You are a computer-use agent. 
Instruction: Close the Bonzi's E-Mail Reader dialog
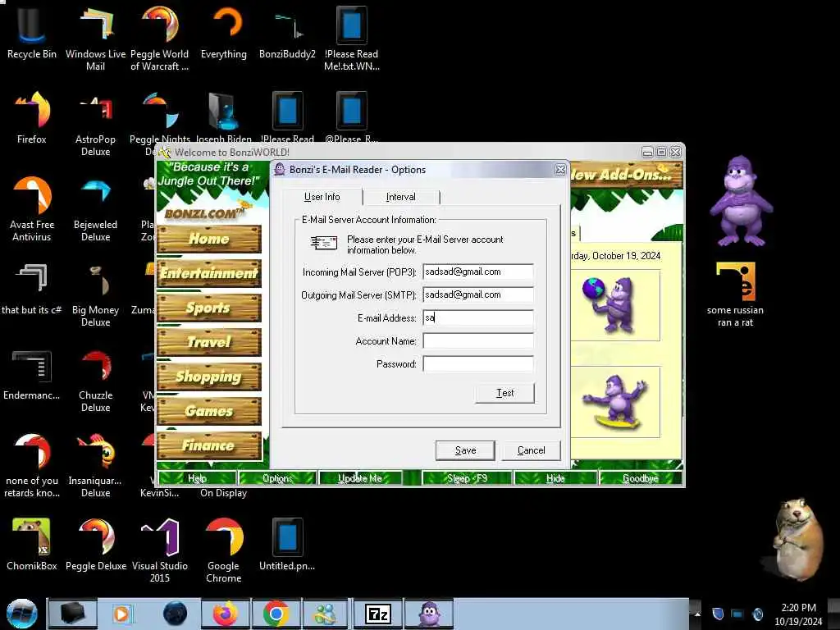click(x=559, y=170)
